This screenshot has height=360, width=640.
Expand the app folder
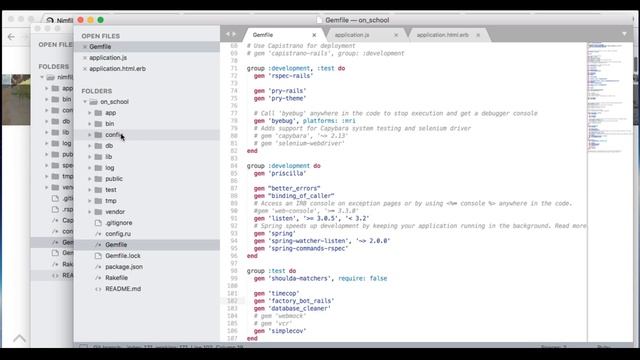tap(90, 113)
